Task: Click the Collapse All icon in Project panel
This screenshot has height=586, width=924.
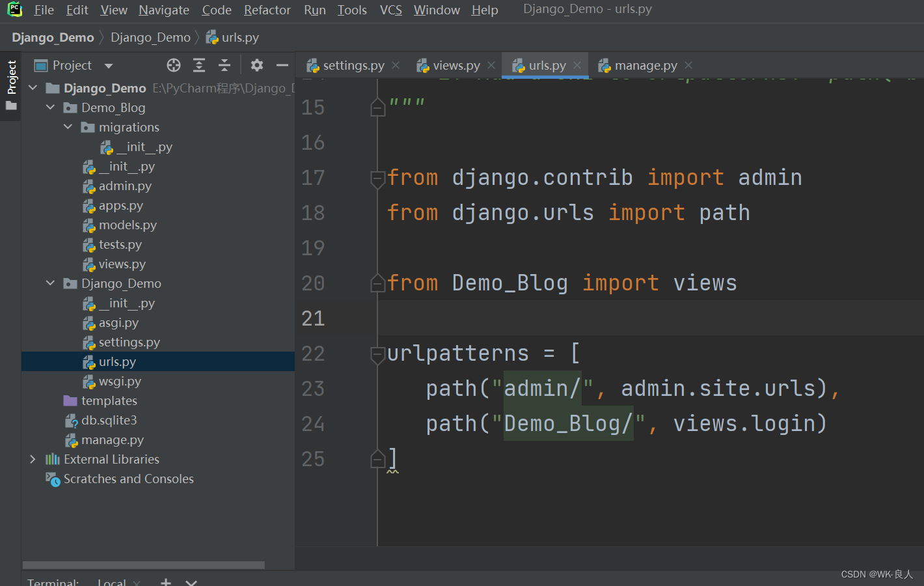Action: coord(224,65)
